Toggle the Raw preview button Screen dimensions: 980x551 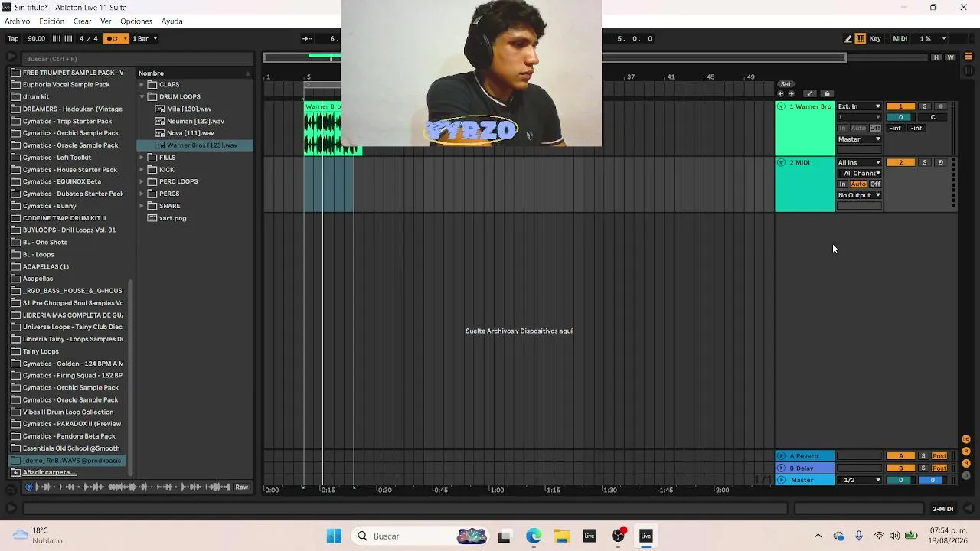click(241, 487)
